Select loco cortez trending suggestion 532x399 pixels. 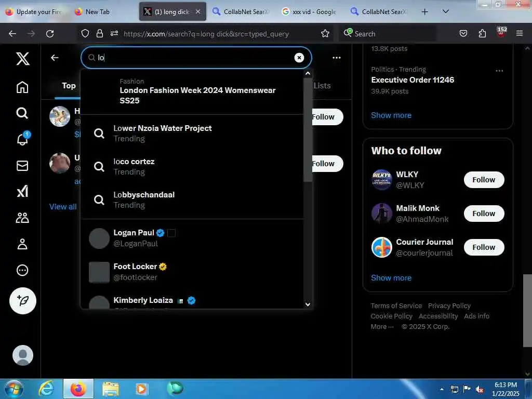tap(192, 167)
